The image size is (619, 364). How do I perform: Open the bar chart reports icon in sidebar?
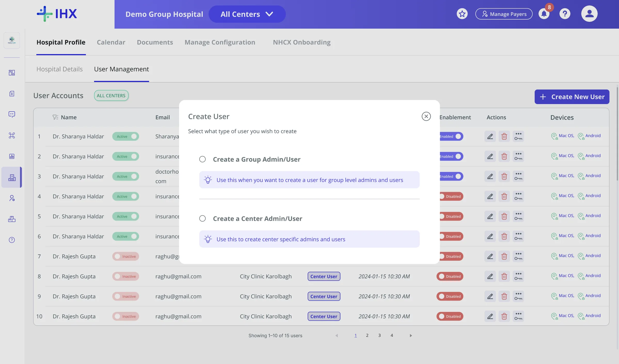(12, 156)
